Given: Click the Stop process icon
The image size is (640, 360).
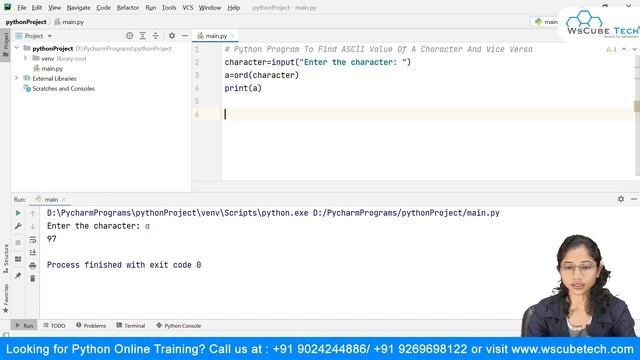Looking at the screenshot, I should 18,242.
